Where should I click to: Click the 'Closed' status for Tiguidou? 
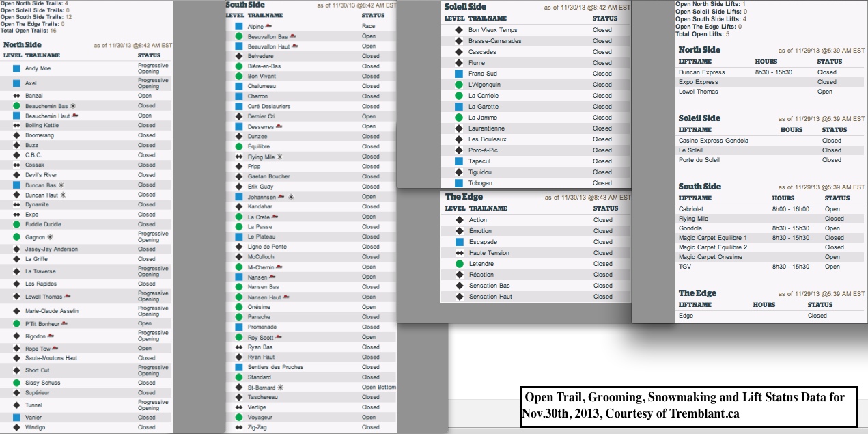[x=602, y=172]
